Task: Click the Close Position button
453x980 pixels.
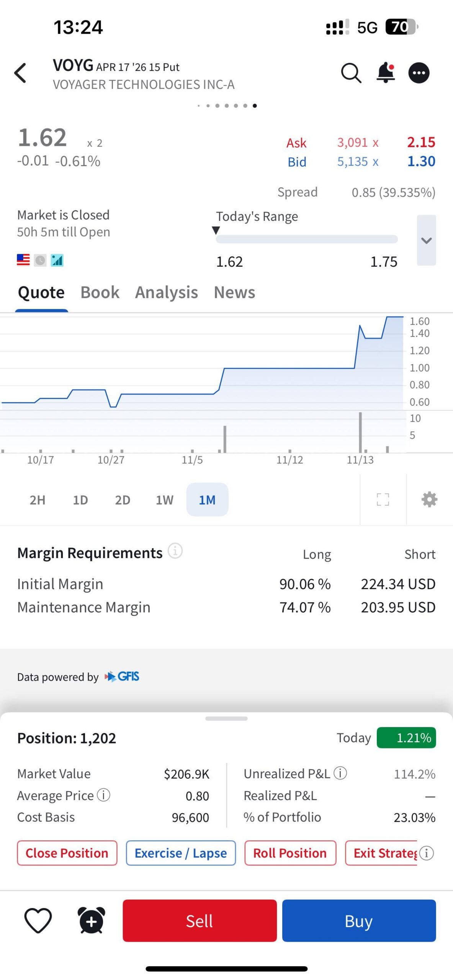Action: point(67,853)
